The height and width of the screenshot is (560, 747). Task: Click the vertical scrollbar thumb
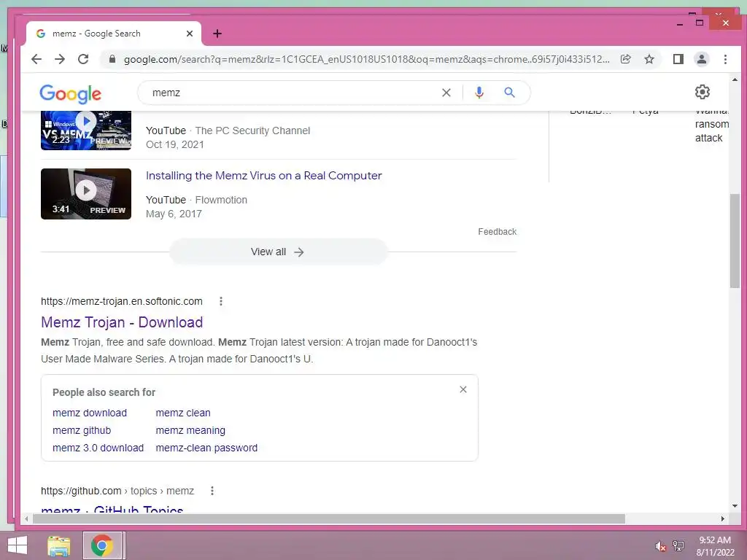pos(734,241)
